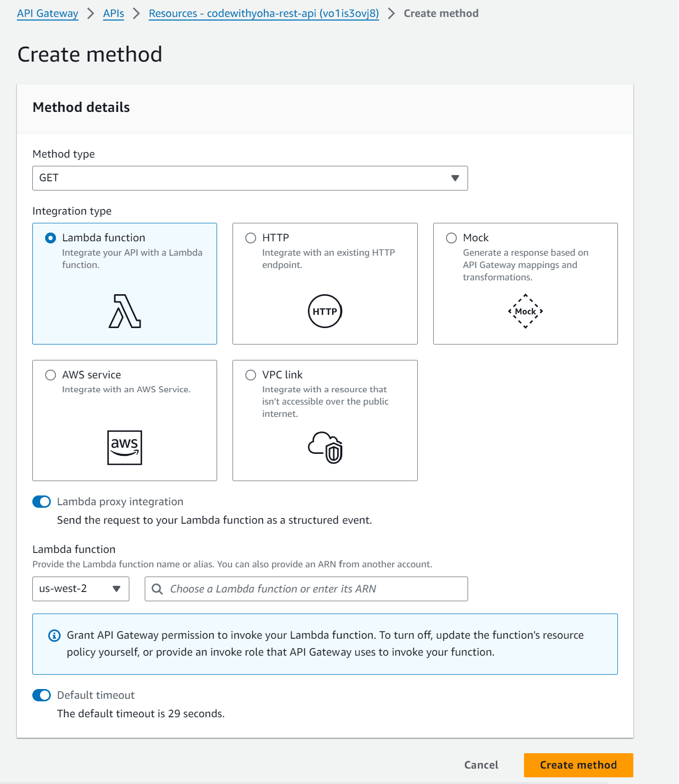This screenshot has height=784, width=679.
Task: Click the search magnifier icon in Lambda field
Action: [158, 589]
